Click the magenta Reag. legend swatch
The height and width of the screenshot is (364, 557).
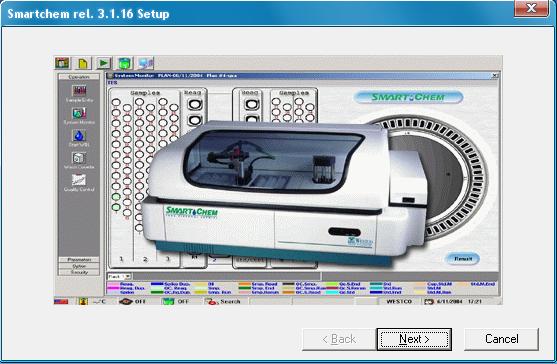tap(113, 284)
